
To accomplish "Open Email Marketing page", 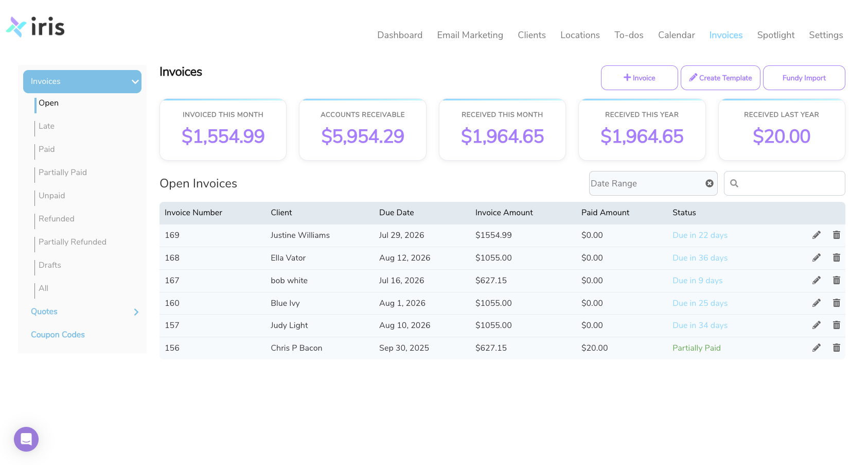I will point(470,35).
